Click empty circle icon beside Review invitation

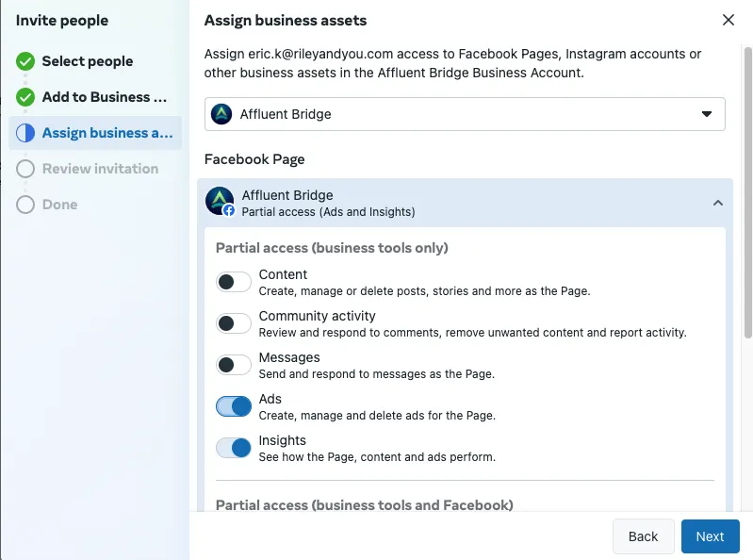[x=25, y=169]
